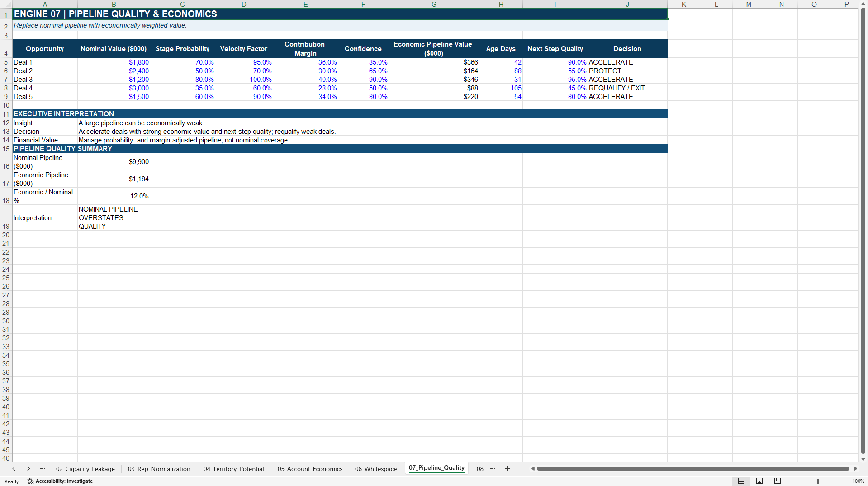This screenshot has height=486, width=868.
Task: Select row 10 header
Action: (6, 105)
